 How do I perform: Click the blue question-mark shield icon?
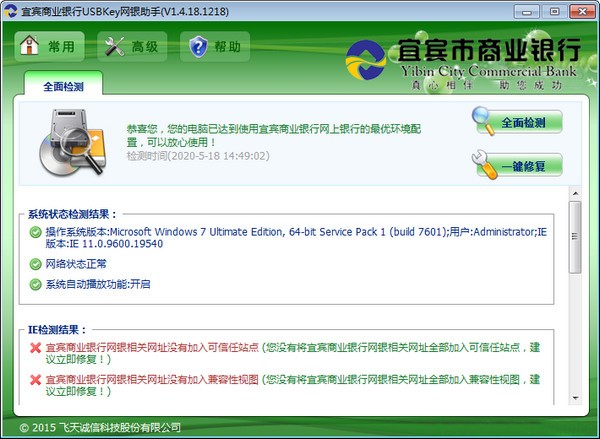[199, 47]
